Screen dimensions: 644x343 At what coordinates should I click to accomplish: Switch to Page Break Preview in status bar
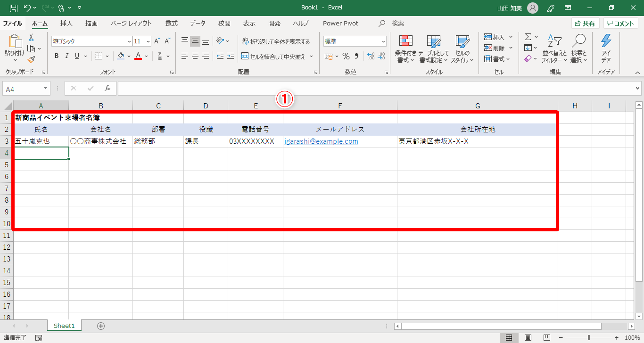tap(547, 338)
